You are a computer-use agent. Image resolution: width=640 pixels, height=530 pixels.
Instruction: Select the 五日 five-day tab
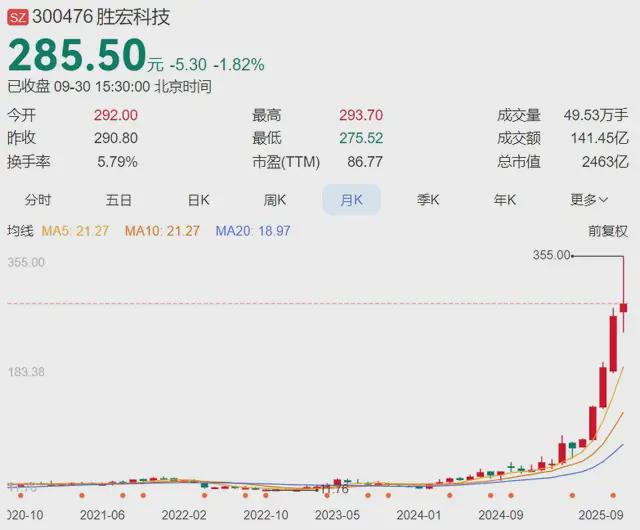click(x=119, y=200)
